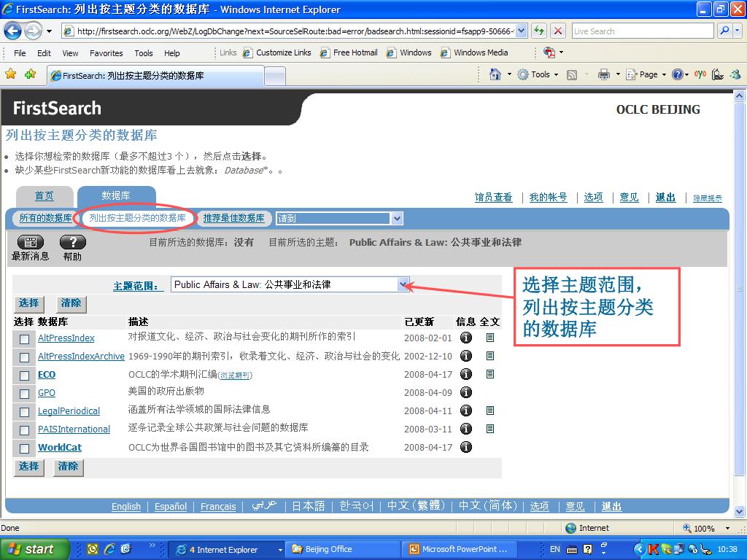Open the Favorites Center star icon

click(x=10, y=74)
